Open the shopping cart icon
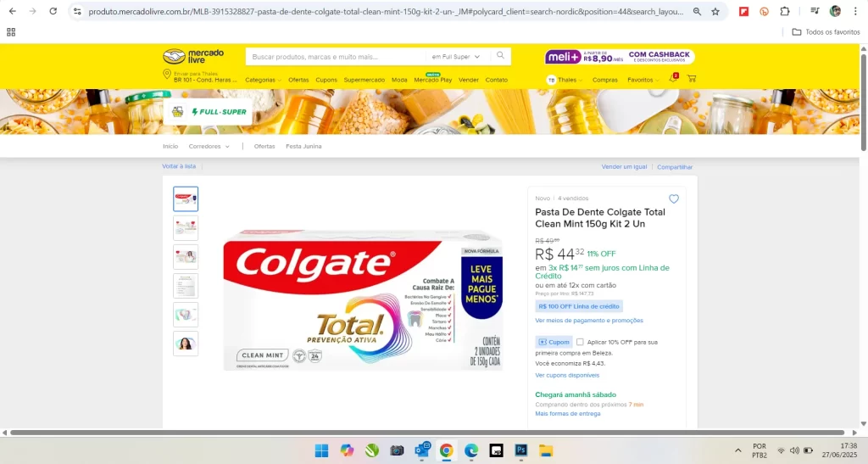The image size is (868, 464). tap(692, 79)
